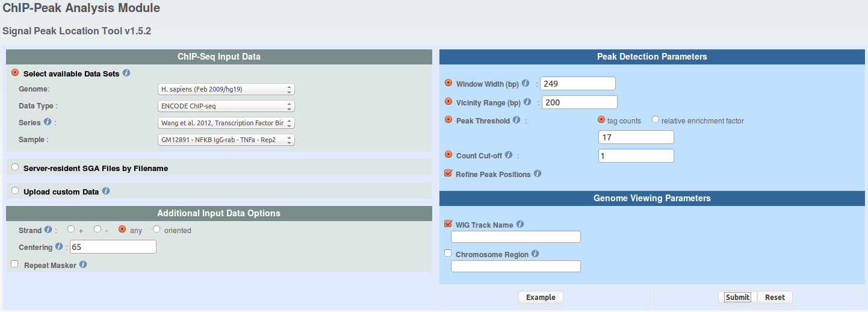The width and height of the screenshot is (868, 312).
Task: Select the oriented strand radio button
Action: (157, 229)
